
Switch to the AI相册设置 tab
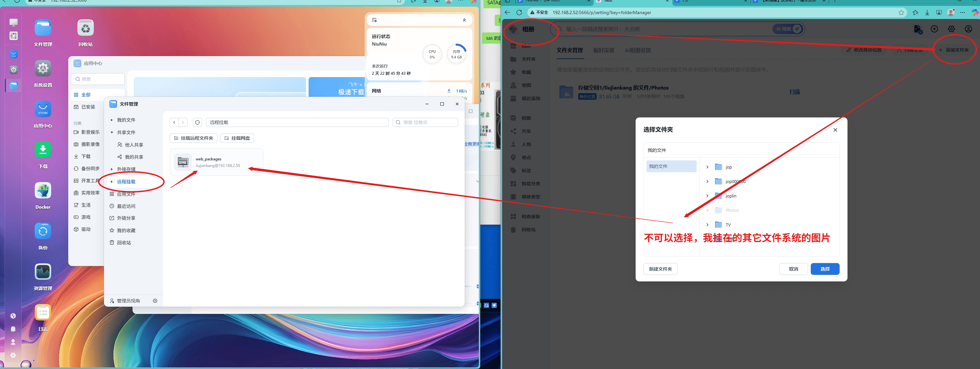point(638,50)
